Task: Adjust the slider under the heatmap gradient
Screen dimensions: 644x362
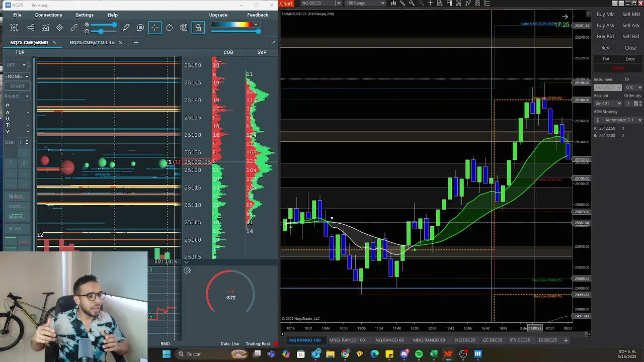Action: tap(235, 31)
